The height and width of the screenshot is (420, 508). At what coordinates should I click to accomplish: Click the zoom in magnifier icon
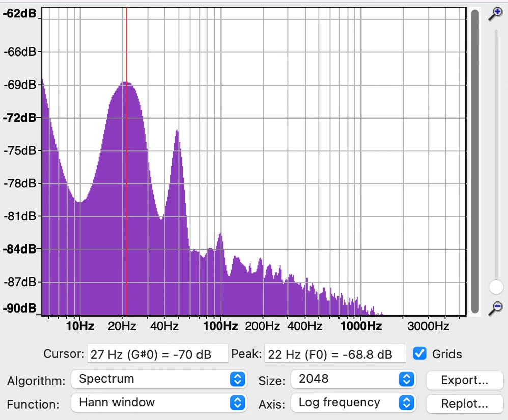[496, 14]
